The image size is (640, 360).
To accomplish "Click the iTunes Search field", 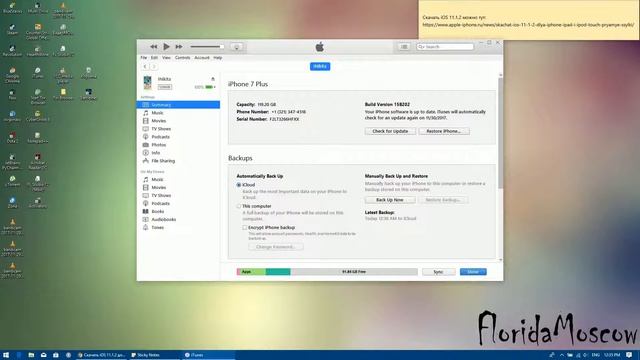I will coord(445,47).
